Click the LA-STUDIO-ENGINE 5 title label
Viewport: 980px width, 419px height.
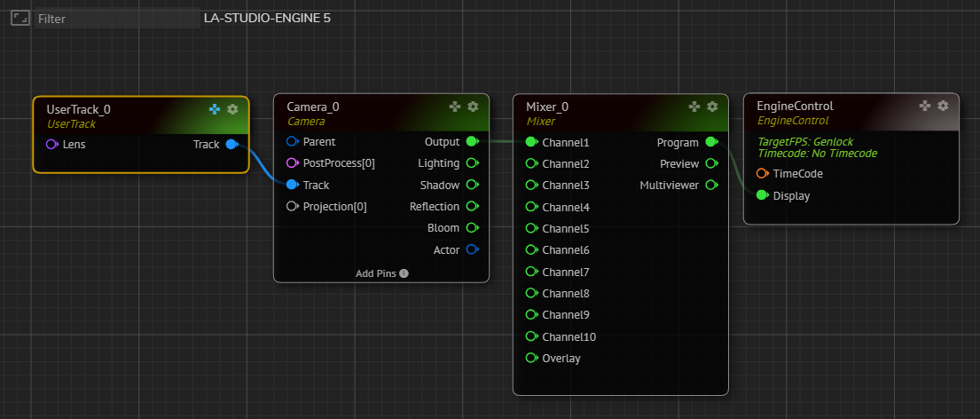point(267,18)
